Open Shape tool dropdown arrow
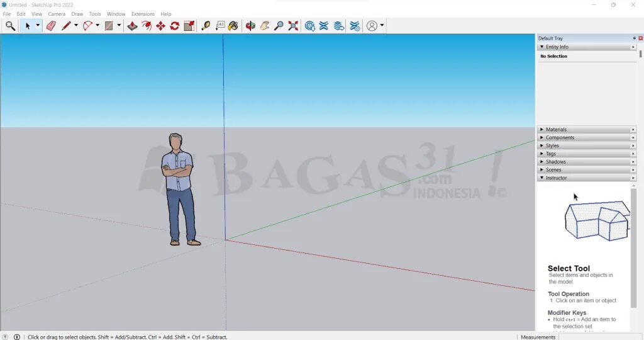 [x=119, y=25]
